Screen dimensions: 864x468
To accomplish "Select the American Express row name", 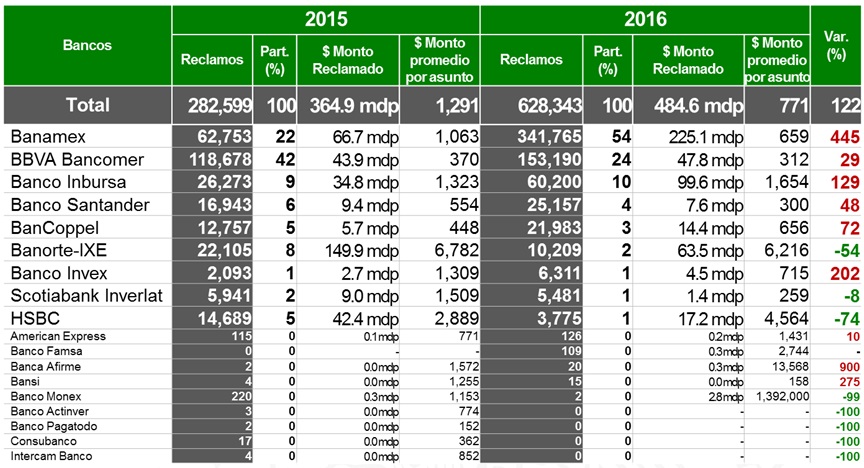I will 58,336.
